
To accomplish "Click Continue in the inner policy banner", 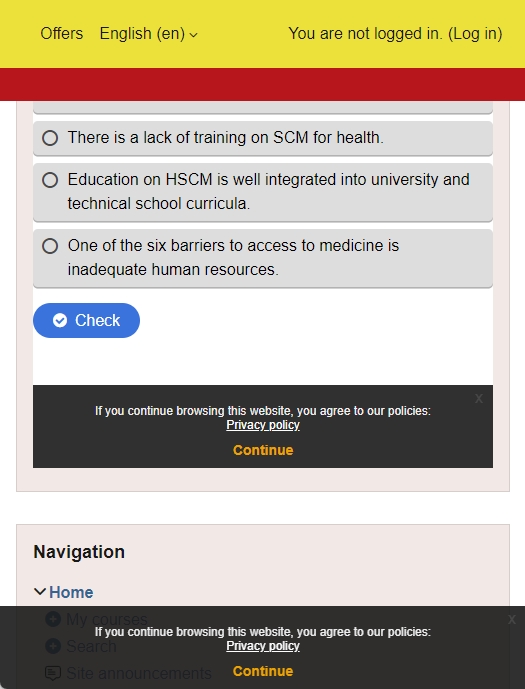I will point(263,450).
